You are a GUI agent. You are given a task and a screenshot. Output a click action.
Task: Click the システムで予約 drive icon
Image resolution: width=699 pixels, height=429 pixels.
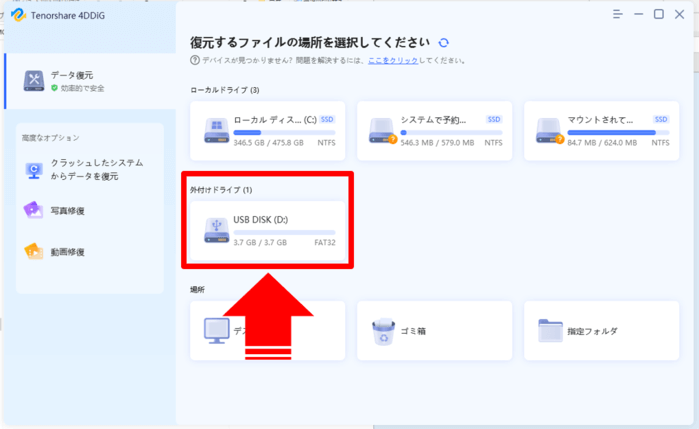382,131
